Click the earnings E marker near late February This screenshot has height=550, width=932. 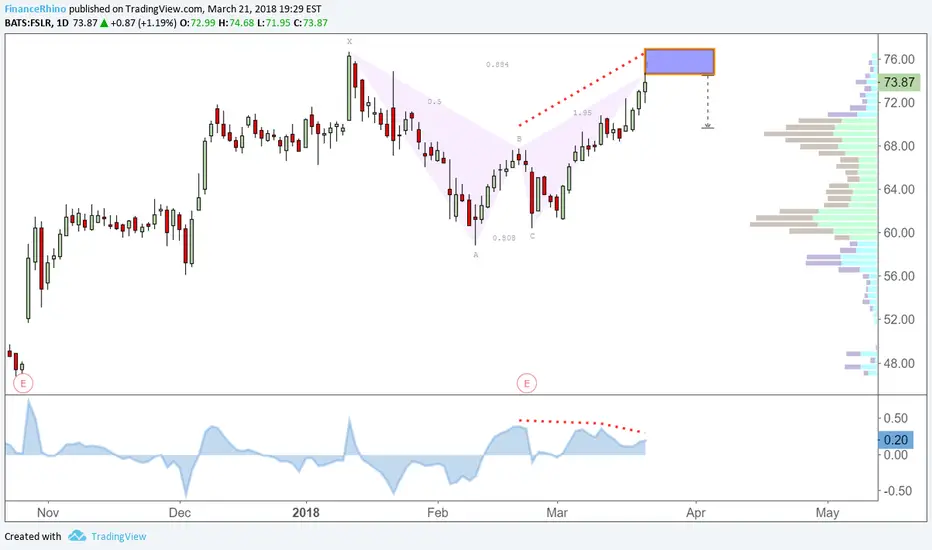[x=527, y=384]
